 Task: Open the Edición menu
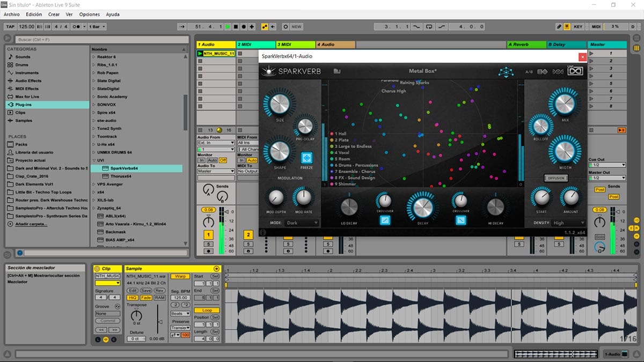[34, 14]
